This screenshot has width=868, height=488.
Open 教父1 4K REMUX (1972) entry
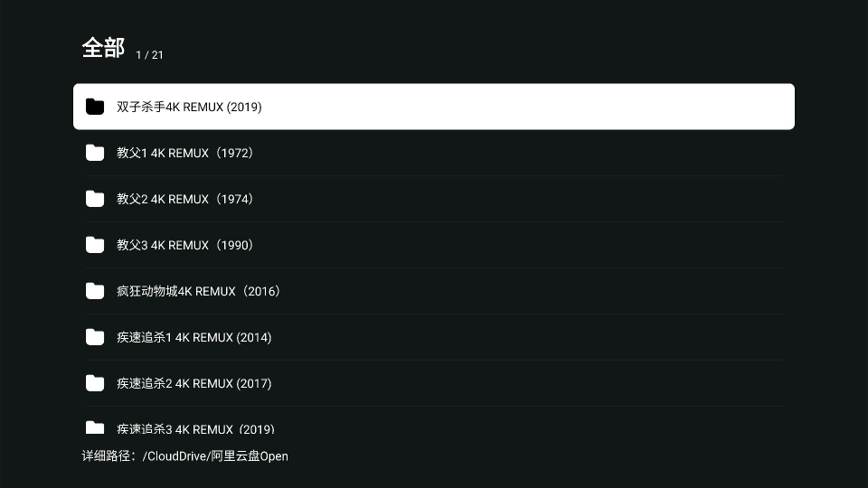click(185, 153)
